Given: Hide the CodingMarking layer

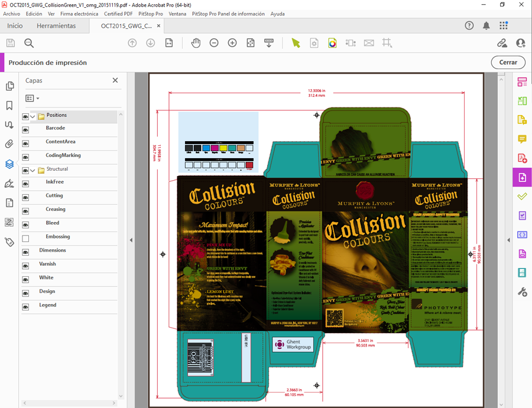Looking at the screenshot, I should pyautogui.click(x=25, y=157).
